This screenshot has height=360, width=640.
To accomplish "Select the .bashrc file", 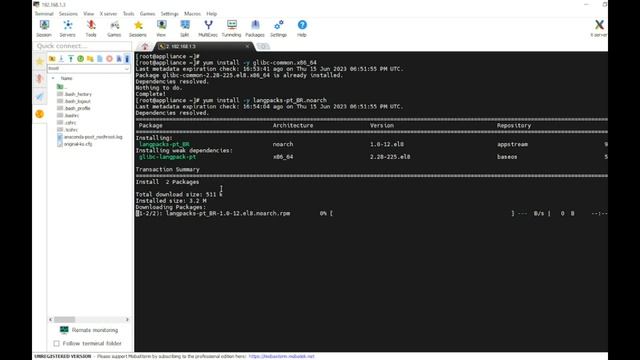I will [x=68, y=116].
